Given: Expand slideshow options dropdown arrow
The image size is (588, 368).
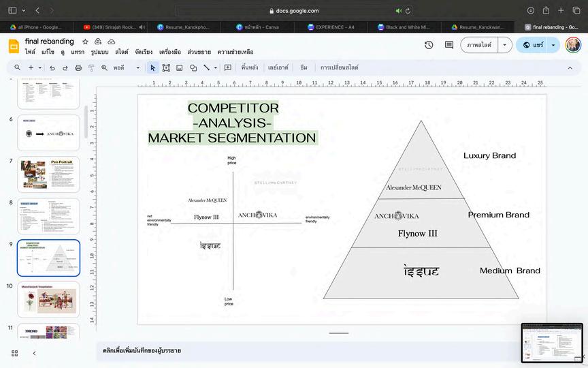Looking at the screenshot, I should tap(505, 45).
